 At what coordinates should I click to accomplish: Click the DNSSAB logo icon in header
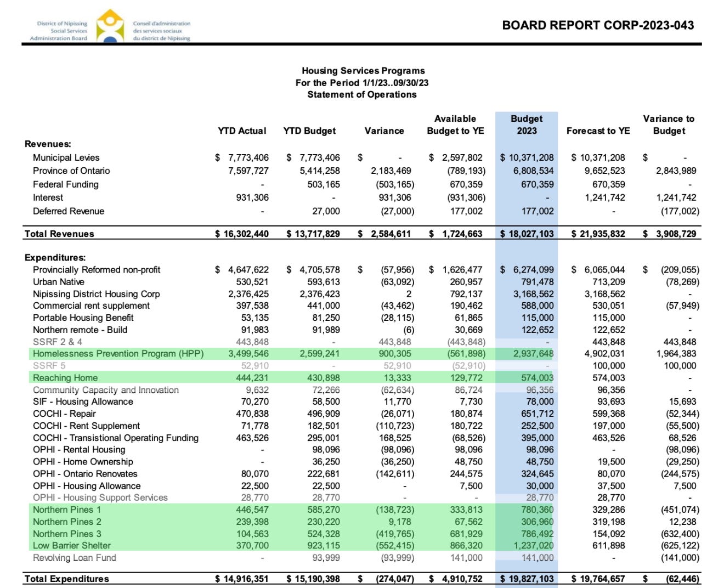pos(110,25)
